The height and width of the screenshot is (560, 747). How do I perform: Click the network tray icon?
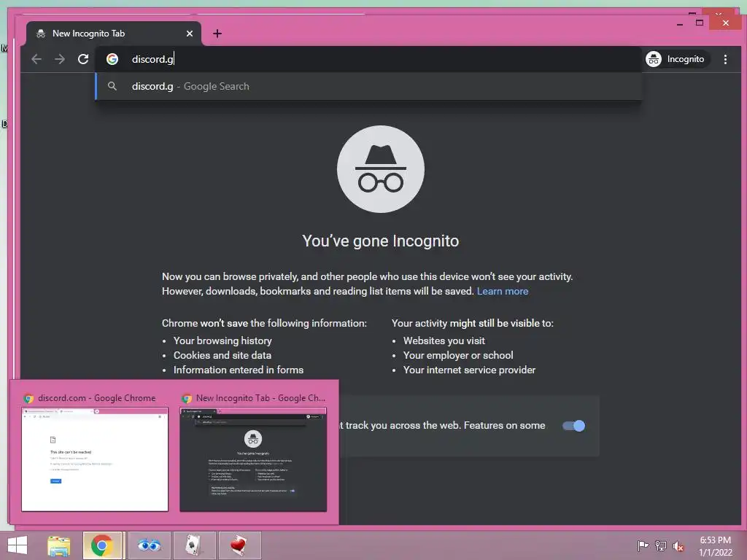coord(661,545)
